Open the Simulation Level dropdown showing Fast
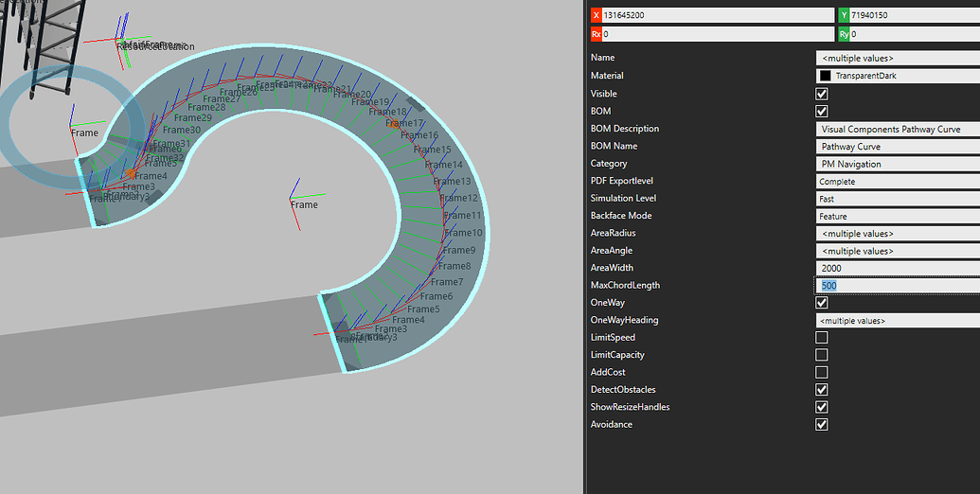This screenshot has width=980, height=494. (x=898, y=199)
